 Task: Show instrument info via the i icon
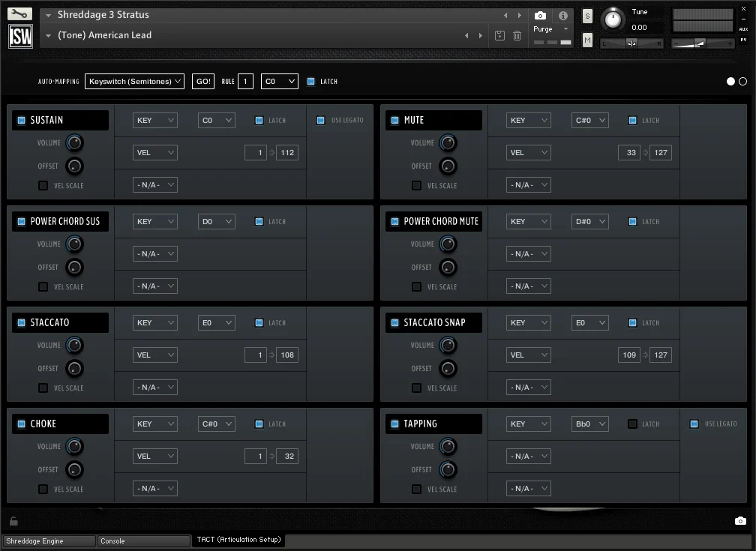[x=562, y=16]
